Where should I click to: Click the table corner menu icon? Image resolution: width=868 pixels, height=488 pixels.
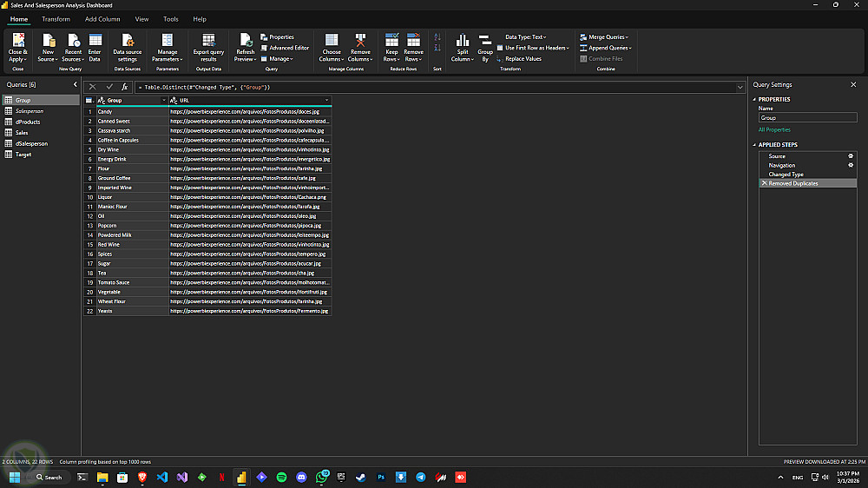89,100
